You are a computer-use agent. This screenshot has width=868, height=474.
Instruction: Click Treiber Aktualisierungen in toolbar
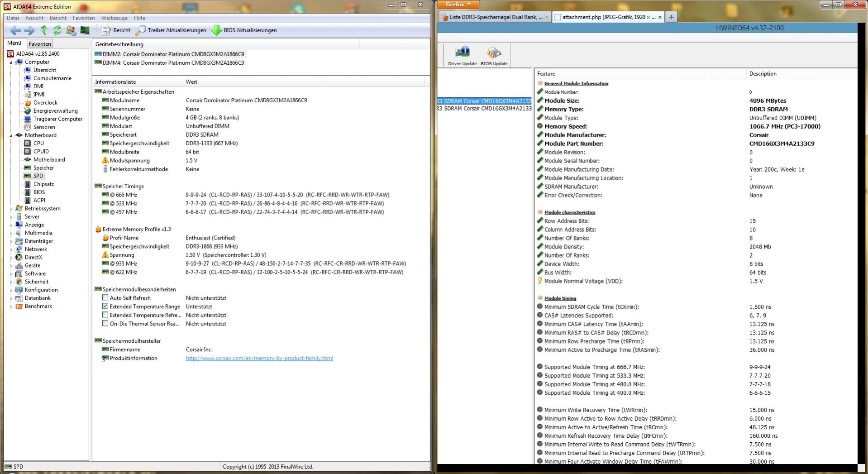click(171, 30)
